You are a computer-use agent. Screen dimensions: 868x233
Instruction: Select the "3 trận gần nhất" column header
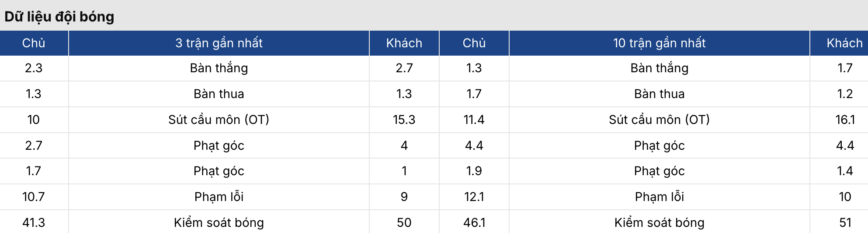(219, 43)
